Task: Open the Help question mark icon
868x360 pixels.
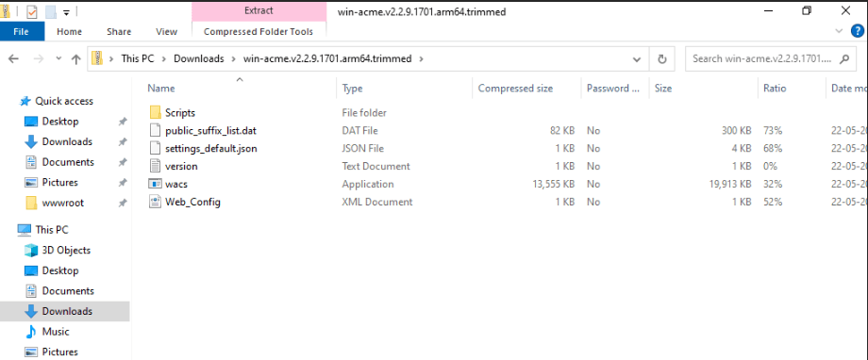Action: [857, 31]
